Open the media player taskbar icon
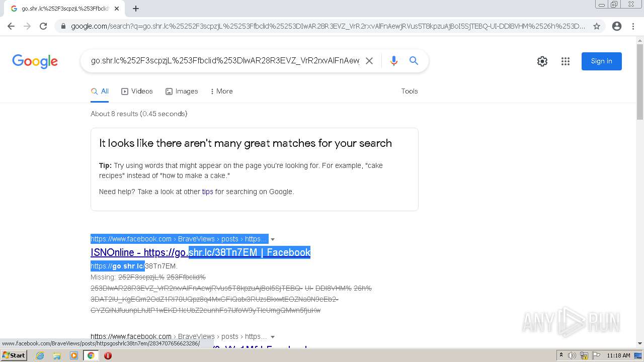 pyautogui.click(x=74, y=355)
